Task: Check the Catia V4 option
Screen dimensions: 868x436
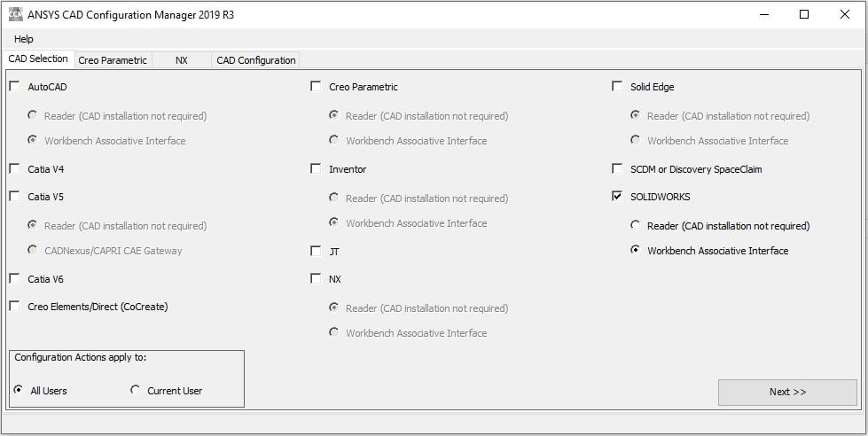Action: click(14, 168)
